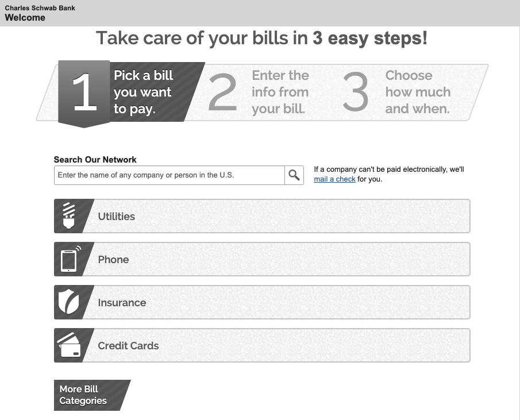Screen dimensions: 520x420
Task: Click the large step 2 number
Action: [x=222, y=93]
